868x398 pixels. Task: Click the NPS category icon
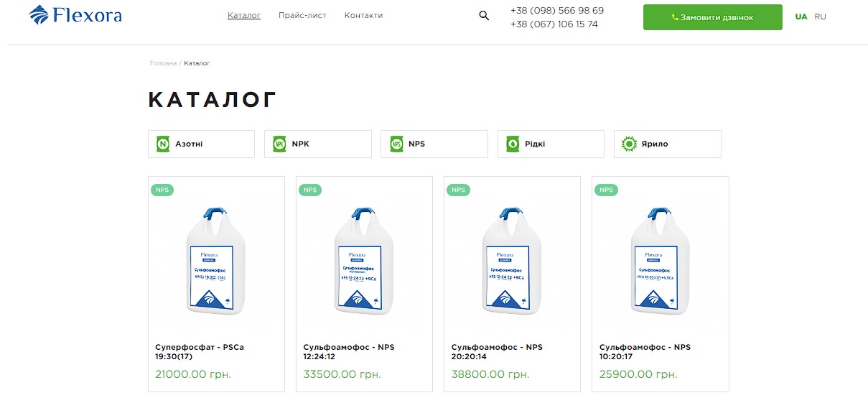pyautogui.click(x=396, y=144)
